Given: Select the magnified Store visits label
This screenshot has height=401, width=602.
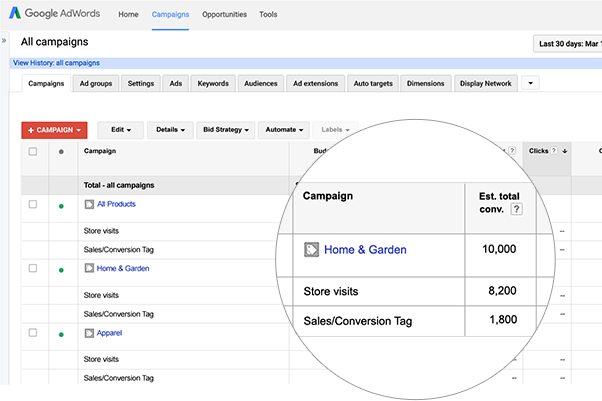Looking at the screenshot, I should 331,292.
